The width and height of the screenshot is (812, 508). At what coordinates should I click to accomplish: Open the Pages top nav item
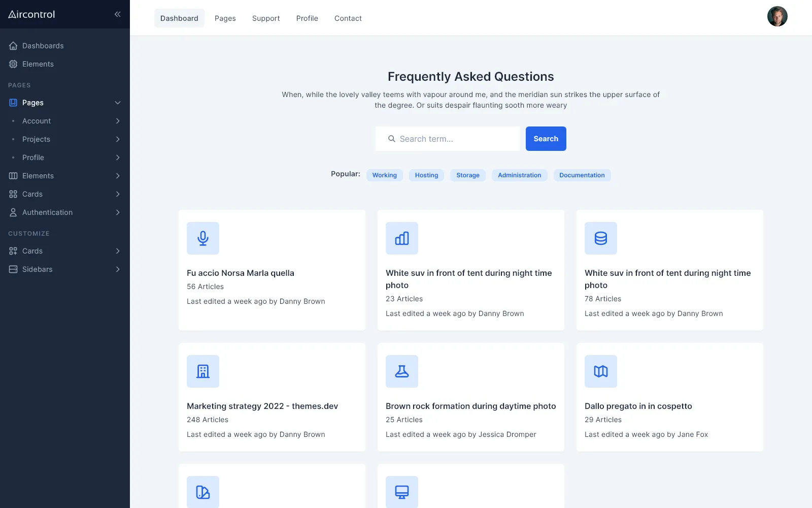coord(225,18)
